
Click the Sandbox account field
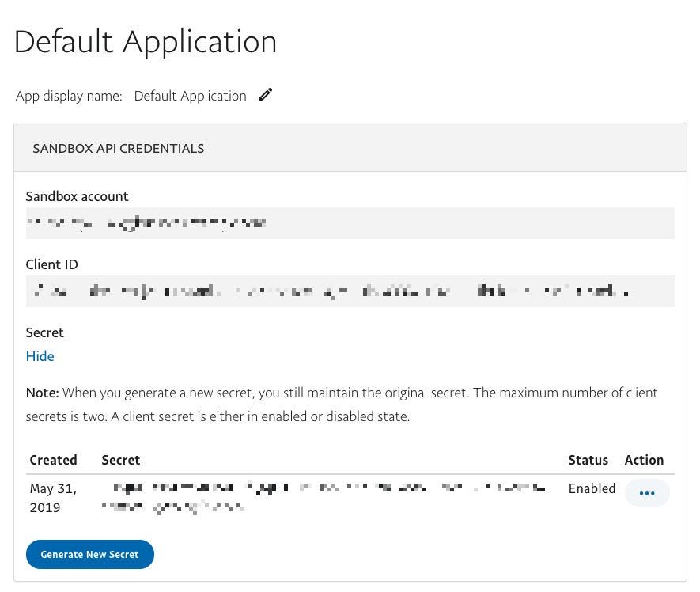(350, 222)
